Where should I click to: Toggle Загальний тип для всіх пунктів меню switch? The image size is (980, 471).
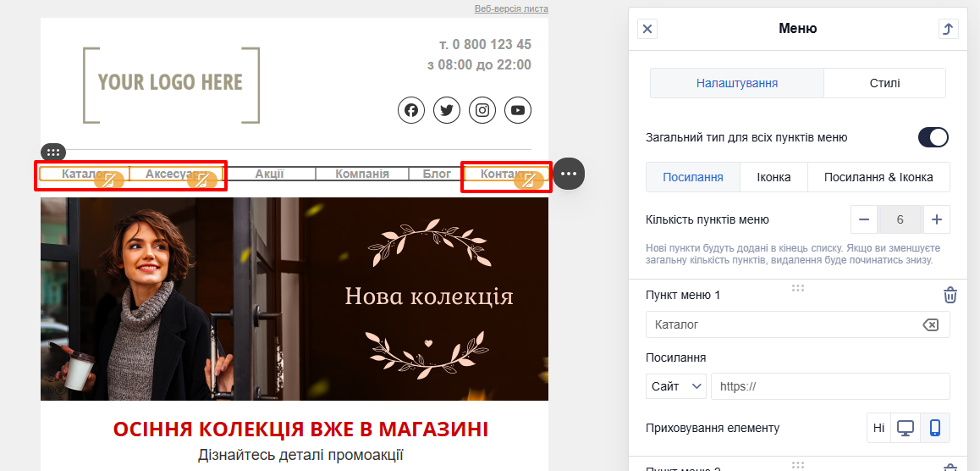pyautogui.click(x=933, y=137)
